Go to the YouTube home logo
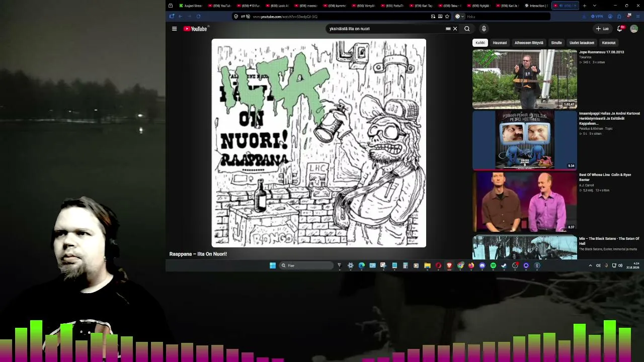The width and height of the screenshot is (644, 362). (195, 29)
